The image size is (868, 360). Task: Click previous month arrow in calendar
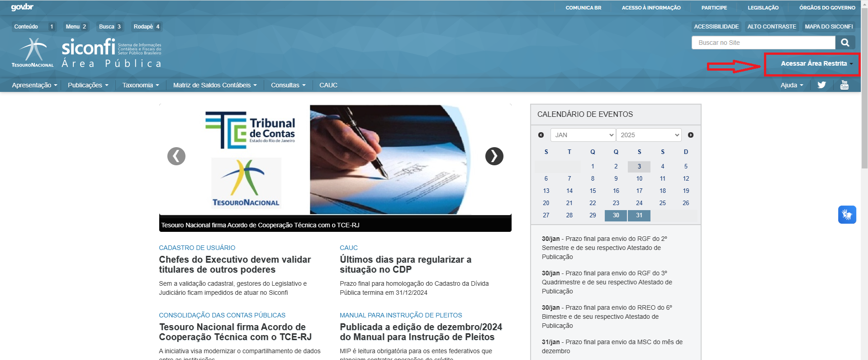541,135
